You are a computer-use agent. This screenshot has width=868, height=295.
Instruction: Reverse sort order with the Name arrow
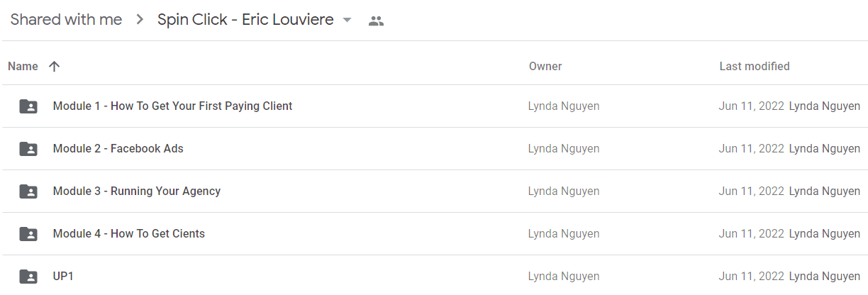point(54,66)
